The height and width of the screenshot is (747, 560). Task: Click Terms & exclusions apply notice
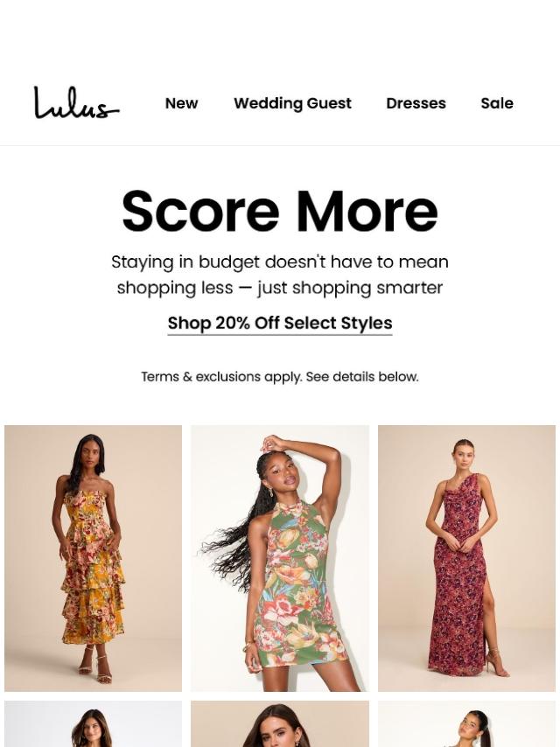click(x=280, y=377)
